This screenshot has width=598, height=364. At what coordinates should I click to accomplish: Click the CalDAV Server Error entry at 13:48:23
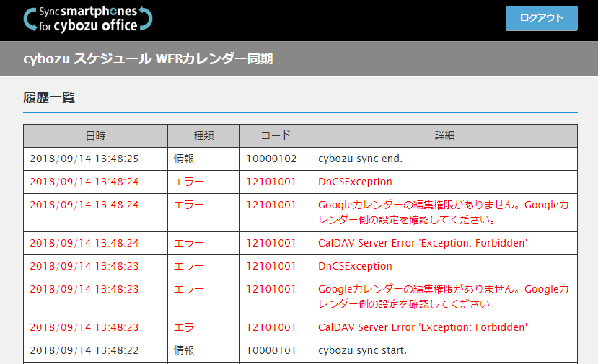422,327
